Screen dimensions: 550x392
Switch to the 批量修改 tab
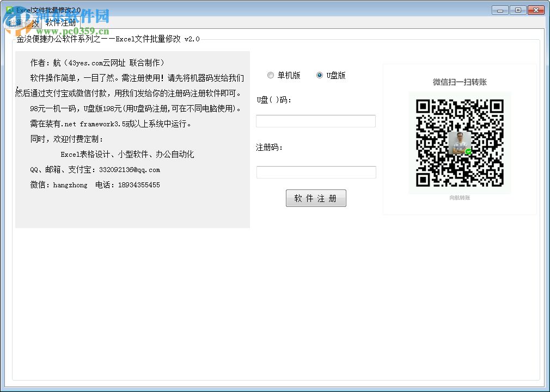point(25,23)
